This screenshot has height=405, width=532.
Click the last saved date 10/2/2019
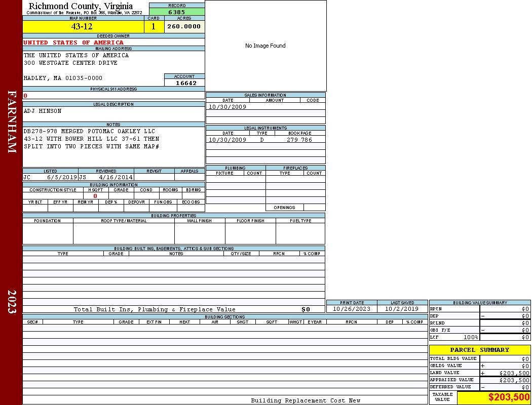402,309
